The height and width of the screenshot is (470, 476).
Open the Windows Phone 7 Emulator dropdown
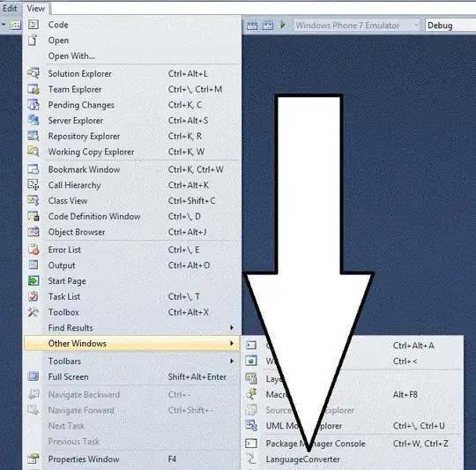click(x=356, y=26)
